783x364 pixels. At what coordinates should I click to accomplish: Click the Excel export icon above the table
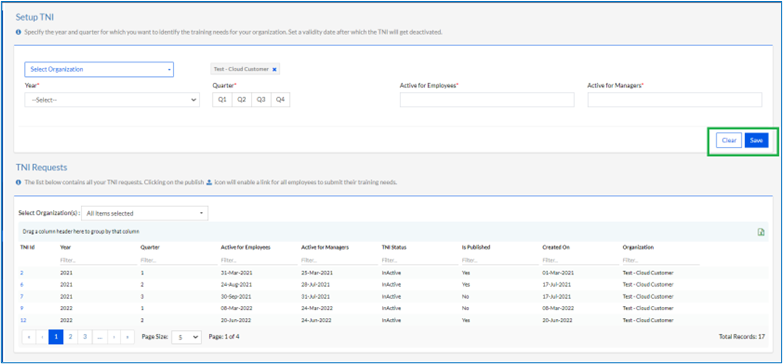click(x=761, y=232)
